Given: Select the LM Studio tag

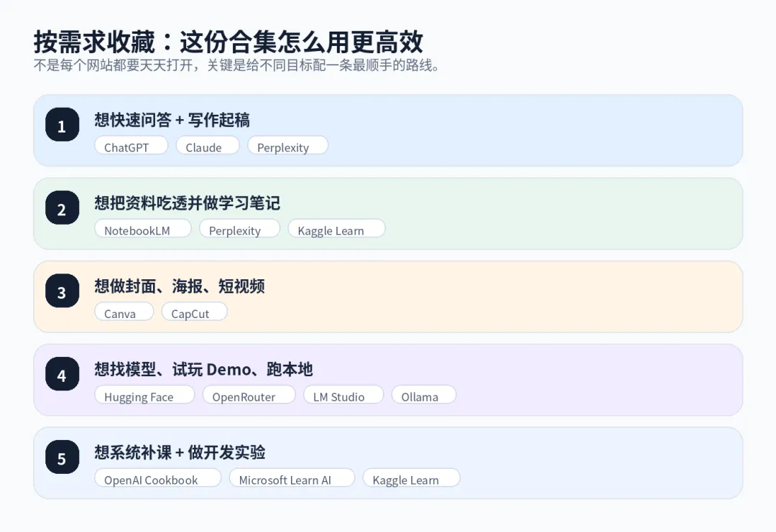Looking at the screenshot, I should click(343, 395).
